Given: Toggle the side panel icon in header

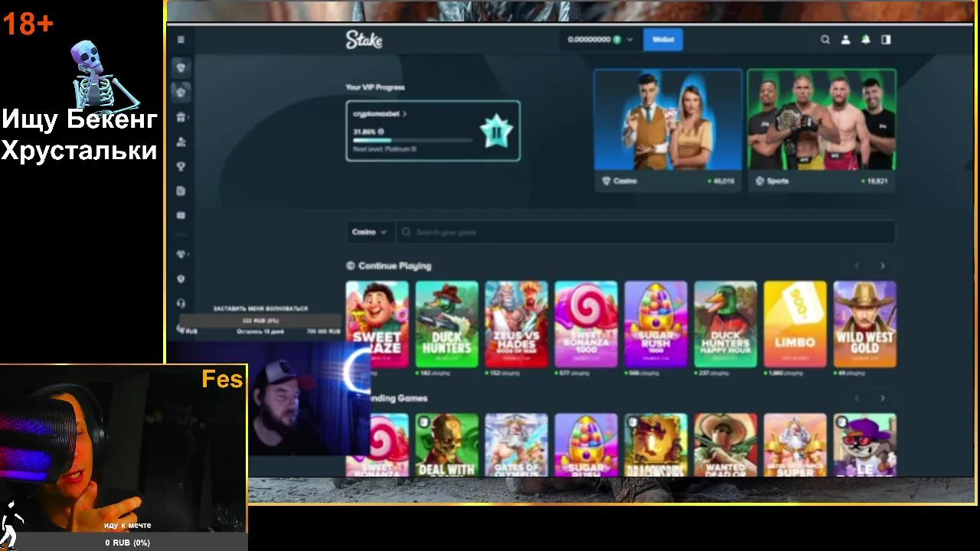Looking at the screenshot, I should (886, 40).
